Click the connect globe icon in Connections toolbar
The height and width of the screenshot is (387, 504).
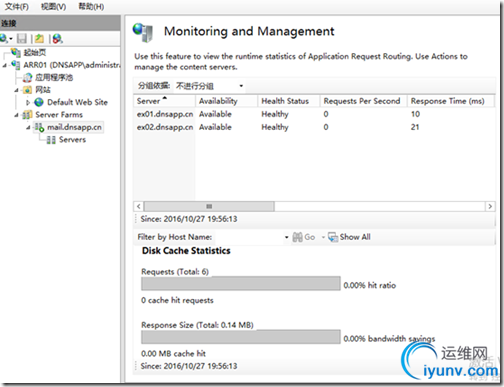pyautogui.click(x=4, y=39)
